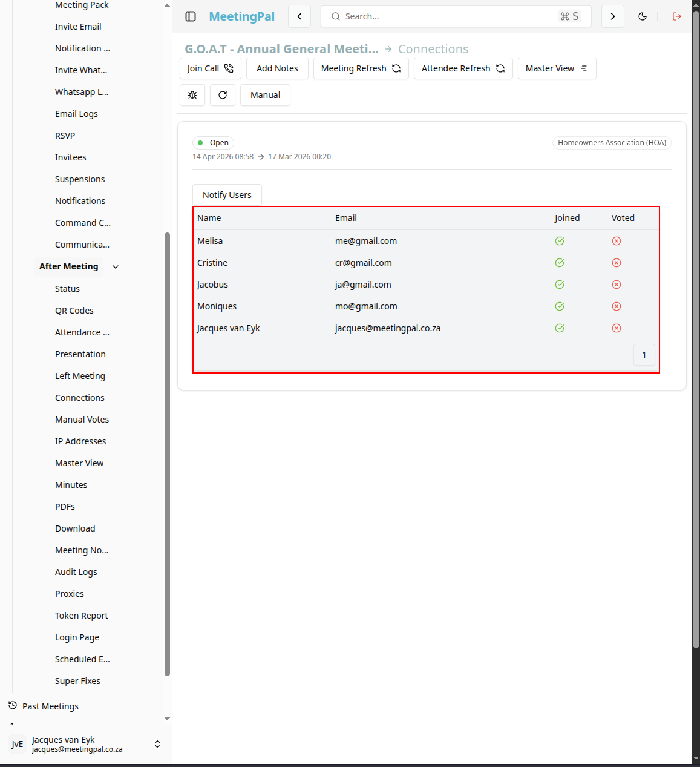This screenshot has width=700, height=767.
Task: Go back with the left chevron button
Action: (x=299, y=16)
